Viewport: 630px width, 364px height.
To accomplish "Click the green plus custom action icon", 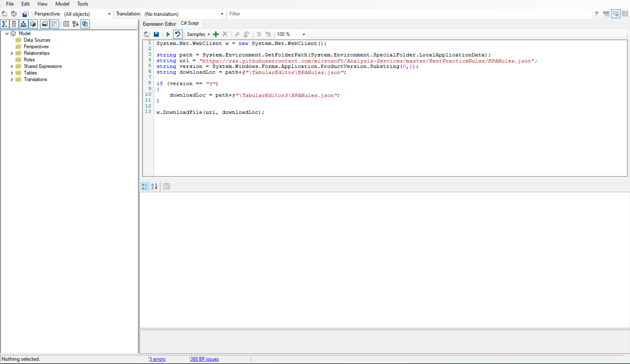I will (x=216, y=34).
